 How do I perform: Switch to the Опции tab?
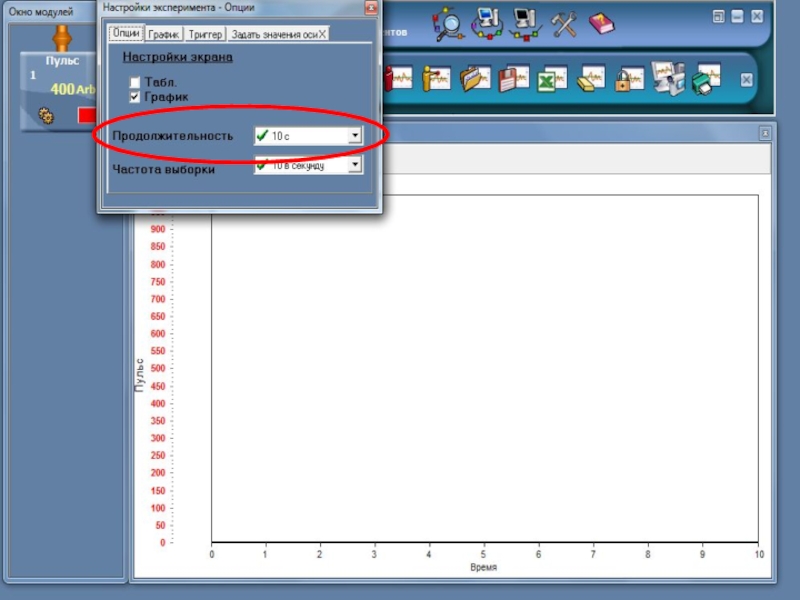126,33
